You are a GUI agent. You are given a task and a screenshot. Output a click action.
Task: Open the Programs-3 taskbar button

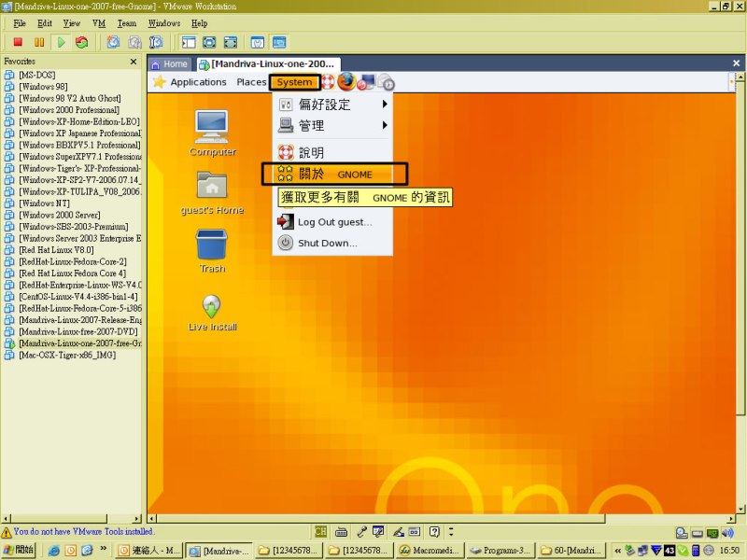[x=500, y=551]
